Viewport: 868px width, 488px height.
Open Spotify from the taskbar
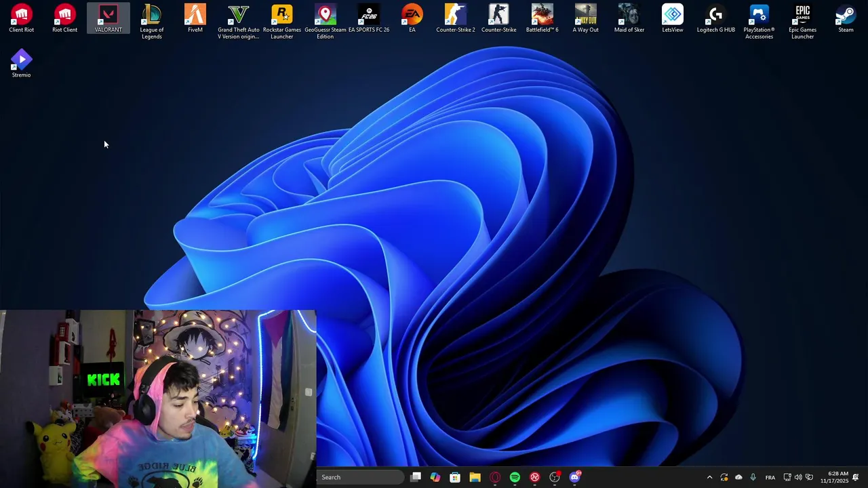(515, 477)
